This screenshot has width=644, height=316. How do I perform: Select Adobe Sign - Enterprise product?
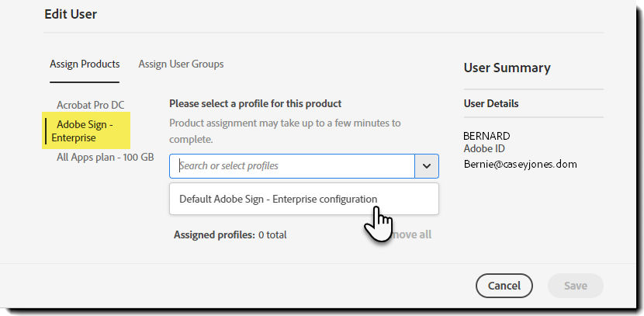[x=87, y=130]
